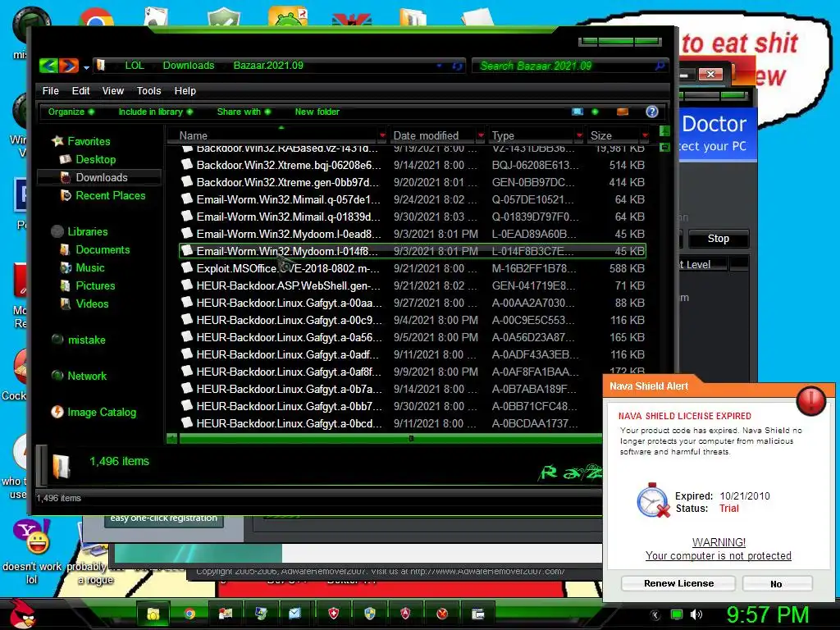Open the Type column filter dropdown

click(x=579, y=135)
